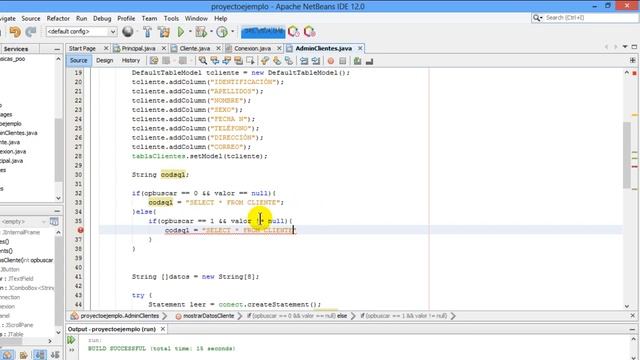This screenshot has height=360, width=640.
Task: Open the Profile menu
Action: [126, 18]
